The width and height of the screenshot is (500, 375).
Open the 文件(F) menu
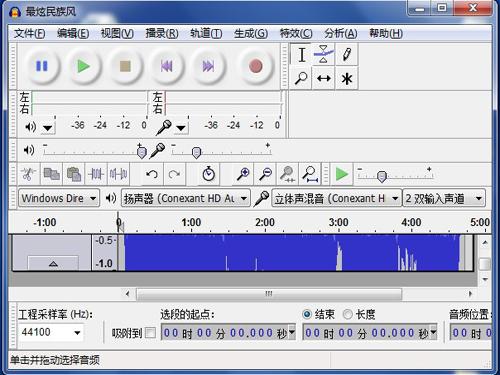point(29,33)
